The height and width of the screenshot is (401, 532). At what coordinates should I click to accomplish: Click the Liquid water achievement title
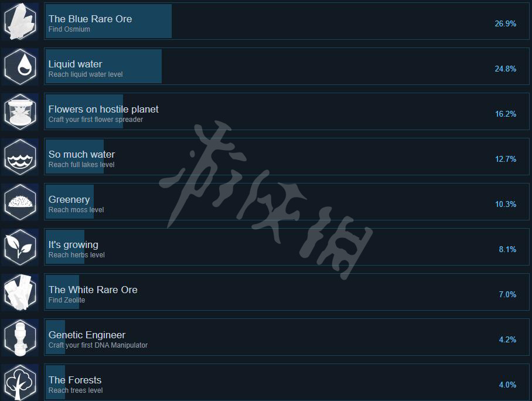point(75,64)
